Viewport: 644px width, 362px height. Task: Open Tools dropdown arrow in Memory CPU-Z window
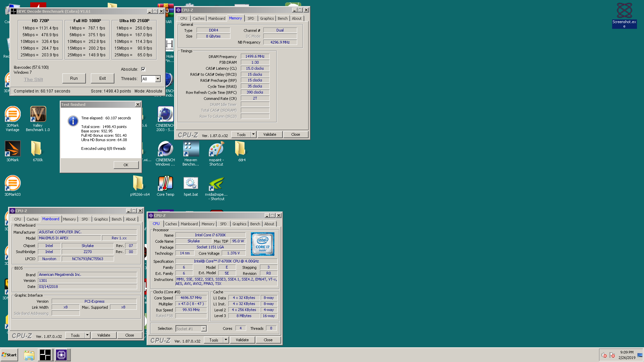point(253,134)
